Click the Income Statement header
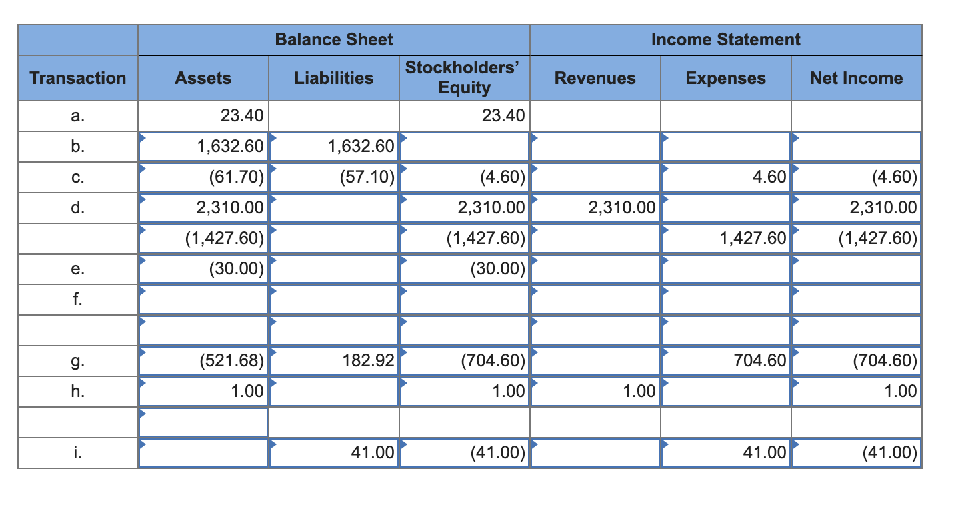 click(x=725, y=39)
